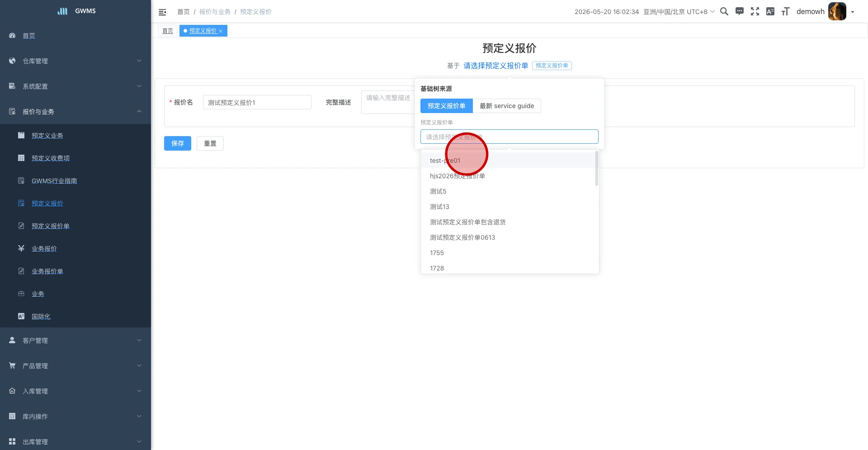Click the 请选择预定义报价单 select input

click(x=509, y=137)
